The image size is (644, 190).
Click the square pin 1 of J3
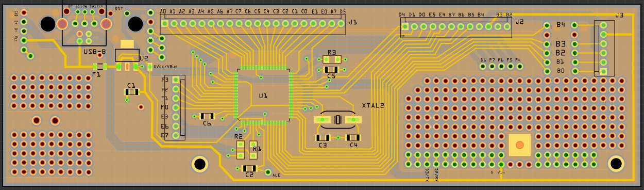603,72
